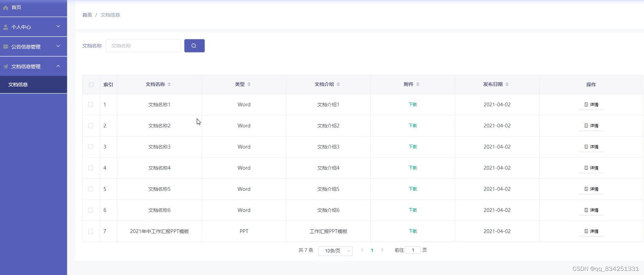Go to next page arrow

[382, 250]
